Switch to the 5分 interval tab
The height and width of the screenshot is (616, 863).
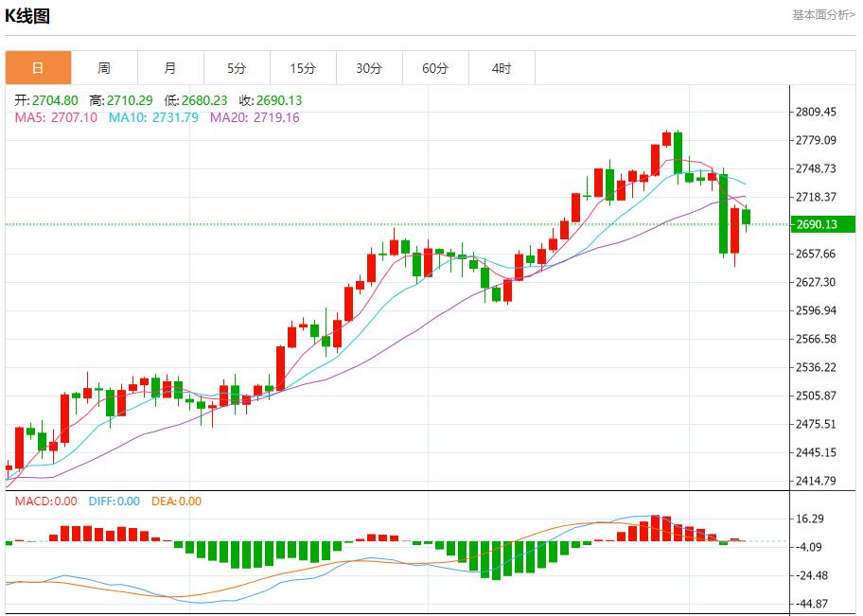[237, 68]
